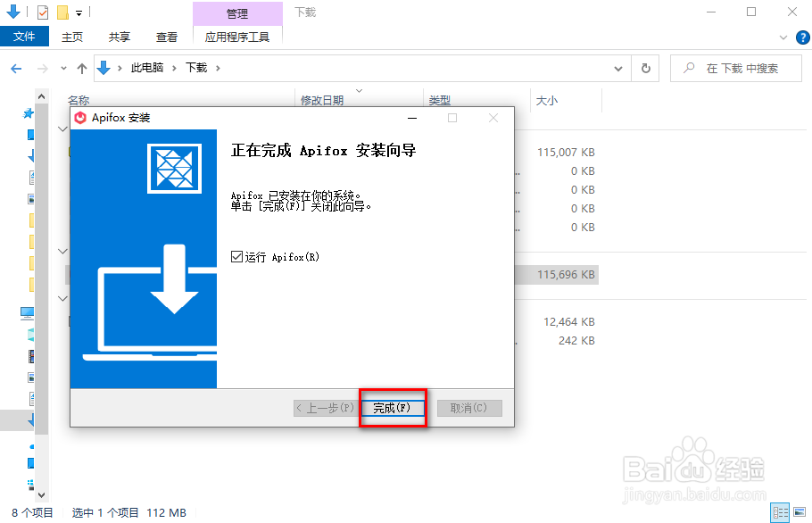Select the file sized 242 KB
This screenshot has width=812, height=523.
pyautogui.click(x=576, y=340)
